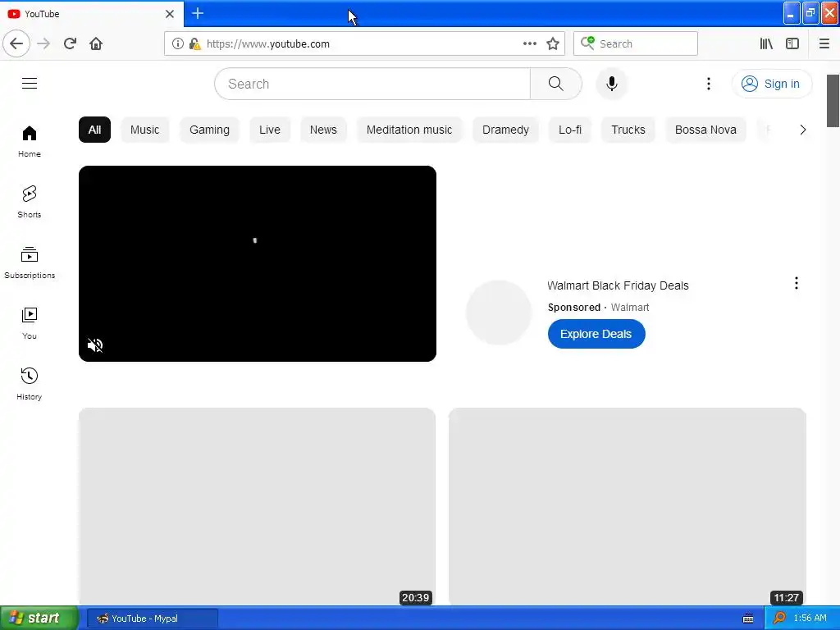Open YouTube settings three-dot menu
Screen dimensions: 840x630
click(x=708, y=84)
